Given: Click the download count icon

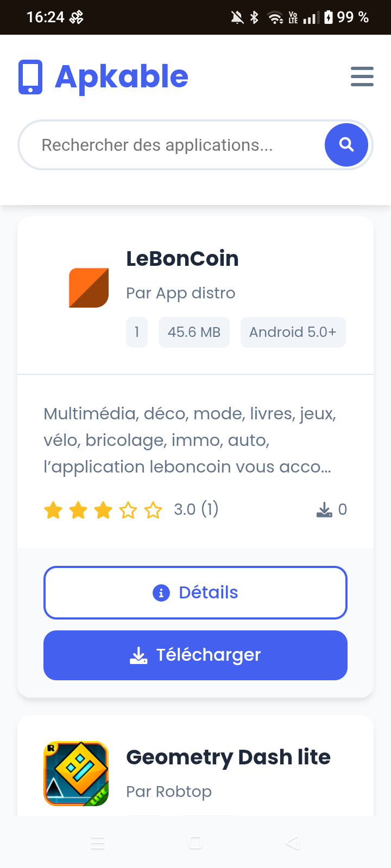Looking at the screenshot, I should click(x=324, y=509).
